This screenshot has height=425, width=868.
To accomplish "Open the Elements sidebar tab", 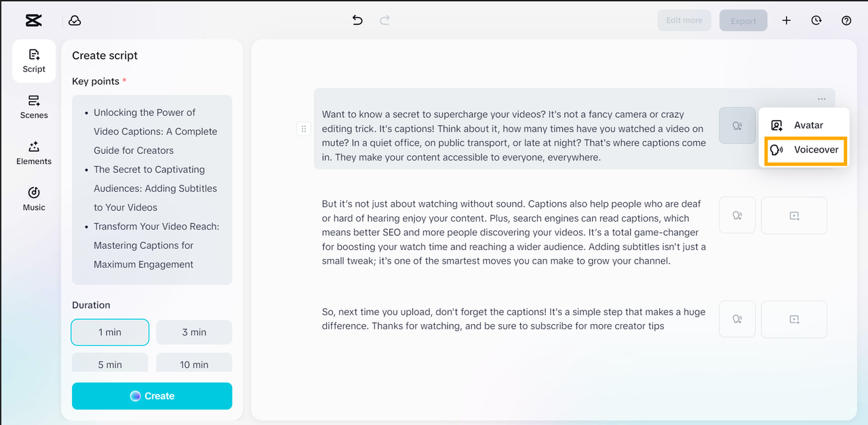I will click(34, 153).
